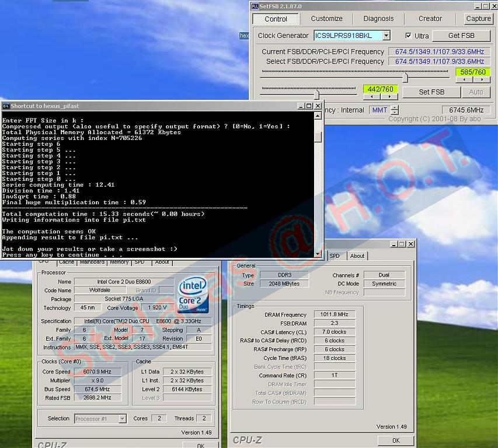Open the Creator tab in SetFSB

click(430, 19)
